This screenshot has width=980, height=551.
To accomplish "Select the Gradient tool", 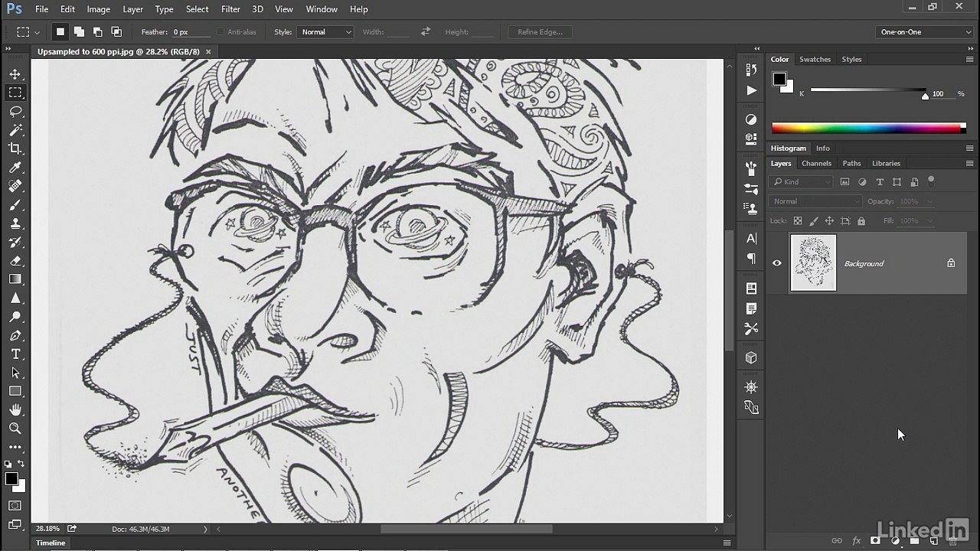I will (x=15, y=279).
